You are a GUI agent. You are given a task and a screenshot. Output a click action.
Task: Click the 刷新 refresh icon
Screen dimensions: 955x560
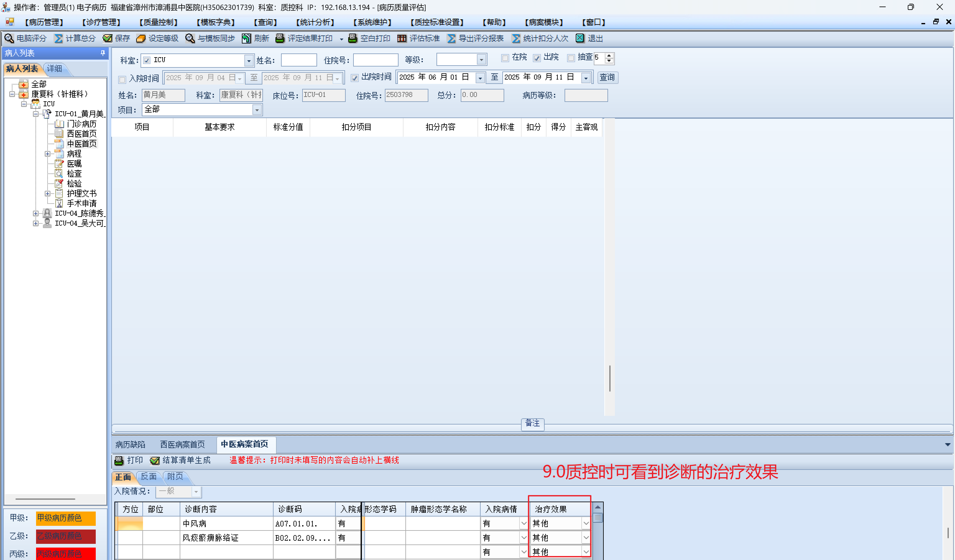pyautogui.click(x=246, y=38)
